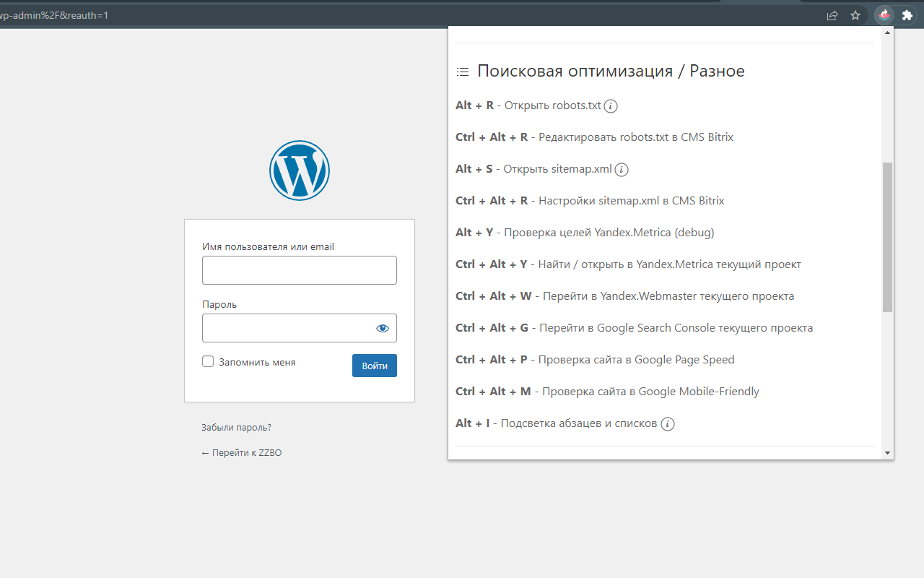The height and width of the screenshot is (578, 924).
Task: Open the pink extension icon in toolbar
Action: click(x=884, y=15)
